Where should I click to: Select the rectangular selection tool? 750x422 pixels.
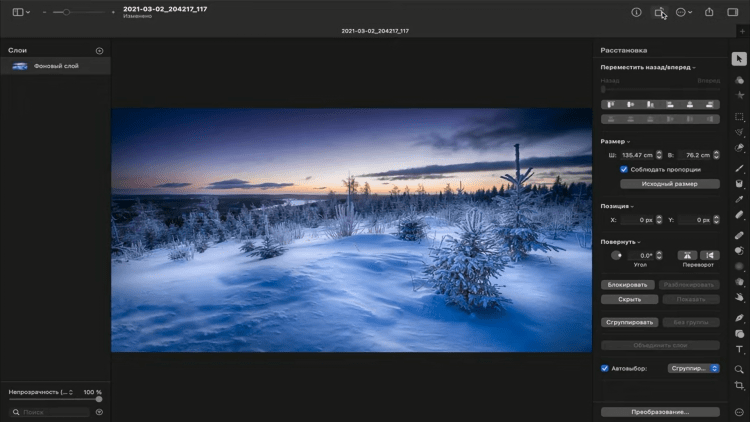pyautogui.click(x=739, y=117)
